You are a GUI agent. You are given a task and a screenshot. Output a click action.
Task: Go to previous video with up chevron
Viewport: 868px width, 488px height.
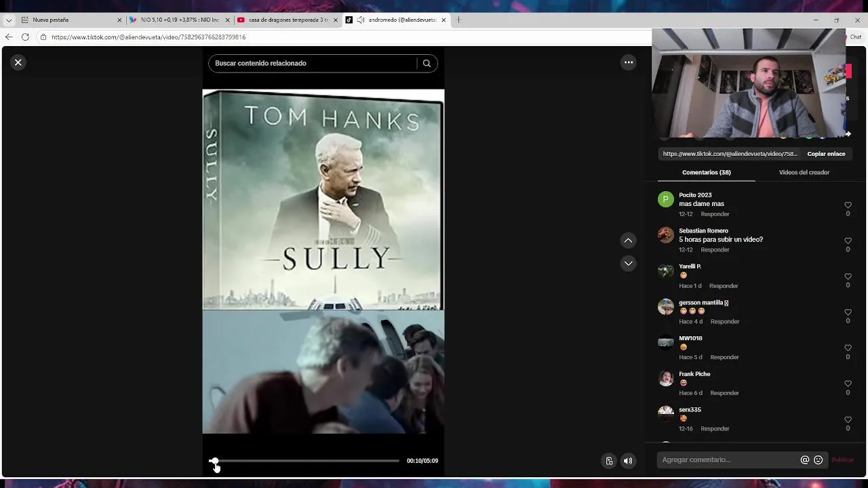(629, 240)
